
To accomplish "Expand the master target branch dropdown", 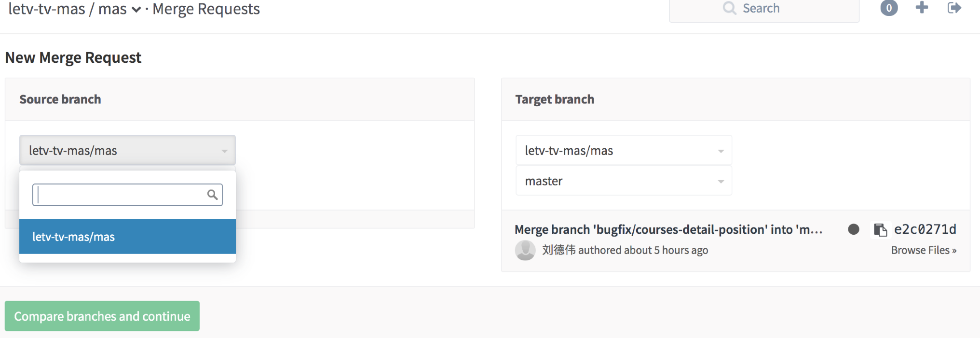I will tap(624, 181).
